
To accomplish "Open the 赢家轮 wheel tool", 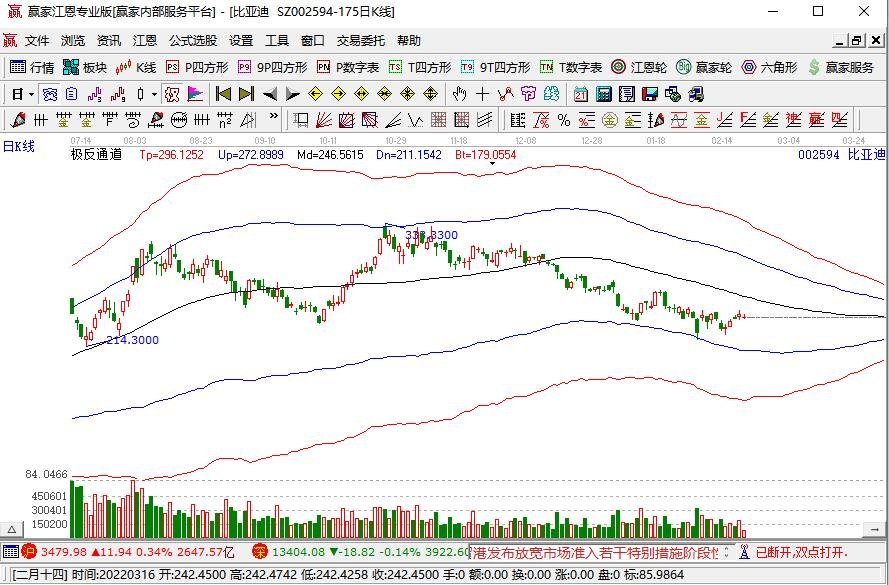I will point(704,67).
